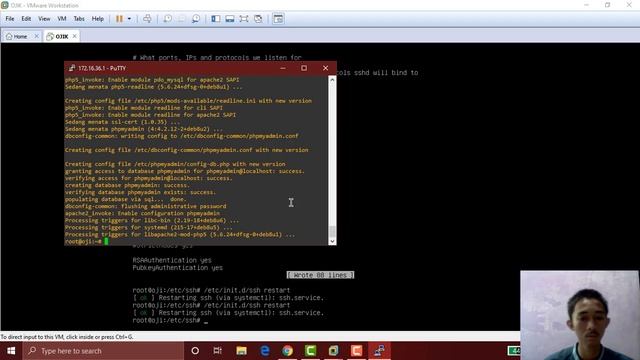Open Task View on the taskbar
The height and width of the screenshot is (360, 640).
pos(218,351)
